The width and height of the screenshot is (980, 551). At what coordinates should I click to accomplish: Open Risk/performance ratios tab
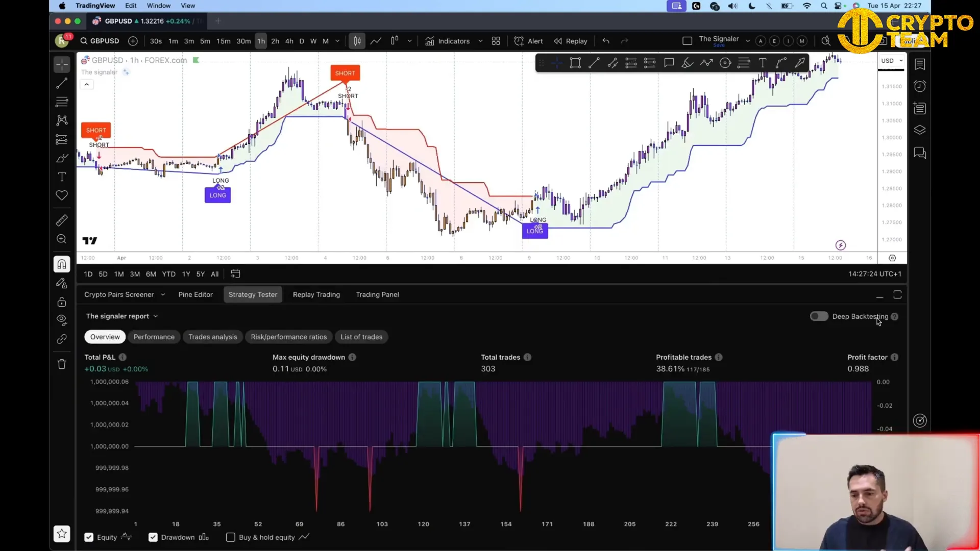pyautogui.click(x=289, y=337)
